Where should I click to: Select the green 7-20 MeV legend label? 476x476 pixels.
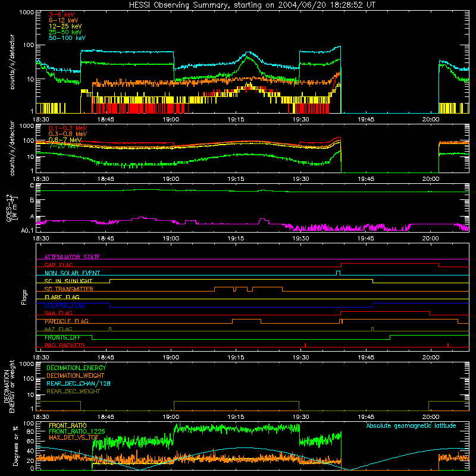pos(64,146)
